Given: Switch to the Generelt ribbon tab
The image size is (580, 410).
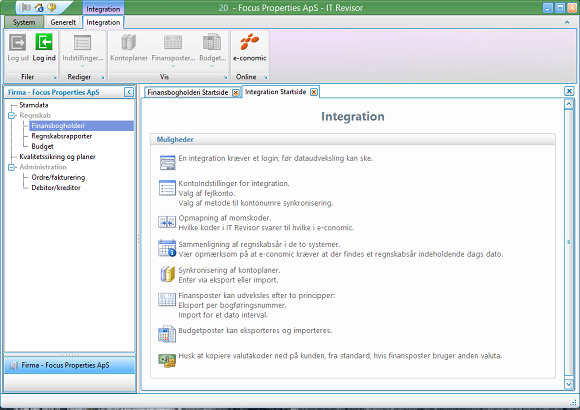Looking at the screenshot, I should [x=63, y=22].
